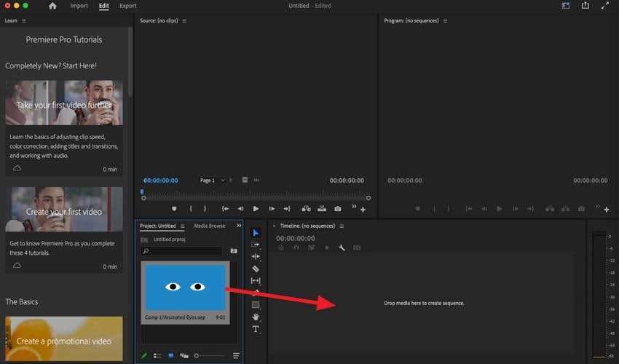The height and width of the screenshot is (364, 619).
Task: Open 'Create a promotional video' tutorial
Action: (x=64, y=339)
